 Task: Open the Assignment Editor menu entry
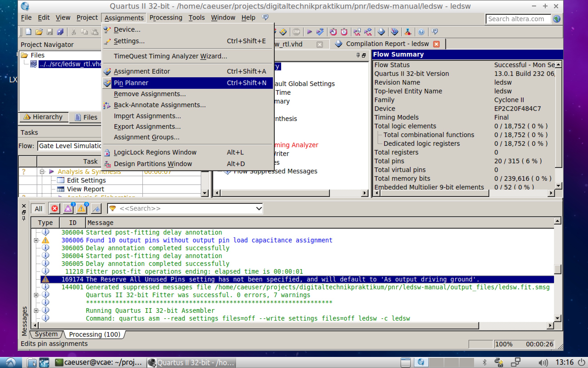(188, 71)
